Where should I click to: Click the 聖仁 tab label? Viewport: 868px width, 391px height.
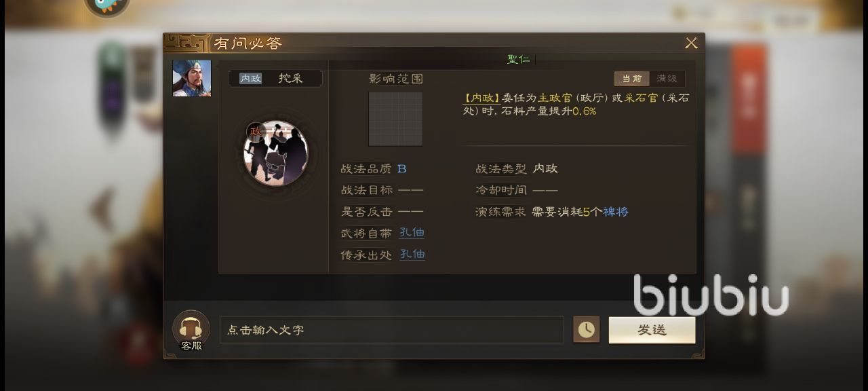click(519, 59)
